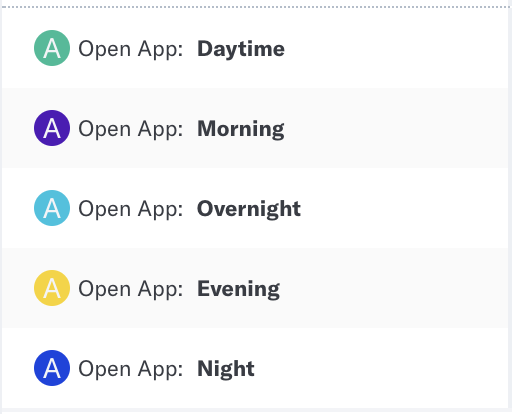Image resolution: width=512 pixels, height=414 pixels.
Task: Click the purple A icon for Morning
Action: tap(52, 128)
